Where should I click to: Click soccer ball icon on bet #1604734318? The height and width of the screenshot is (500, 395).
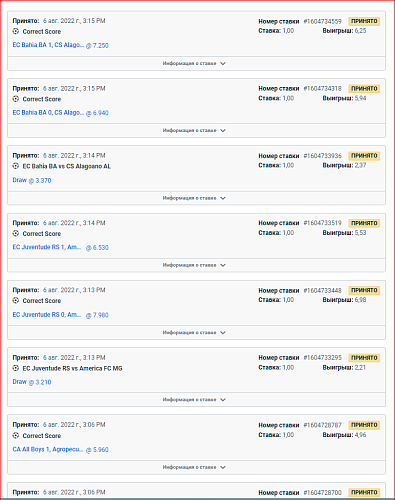tap(16, 99)
